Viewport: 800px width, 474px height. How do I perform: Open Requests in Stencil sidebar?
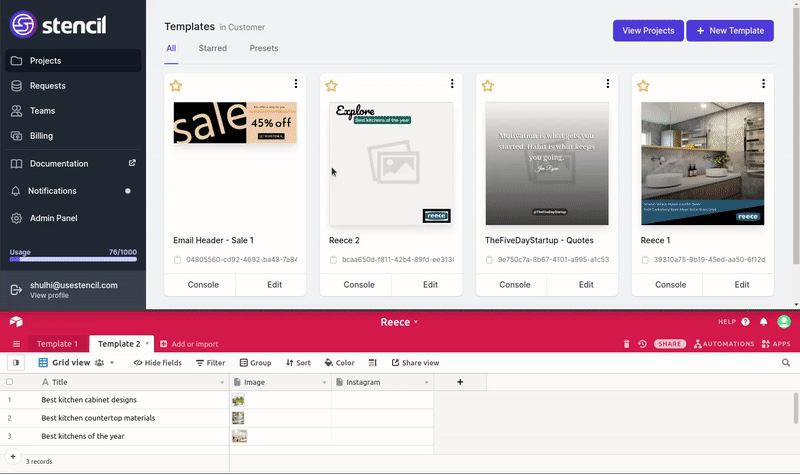[x=73, y=86]
